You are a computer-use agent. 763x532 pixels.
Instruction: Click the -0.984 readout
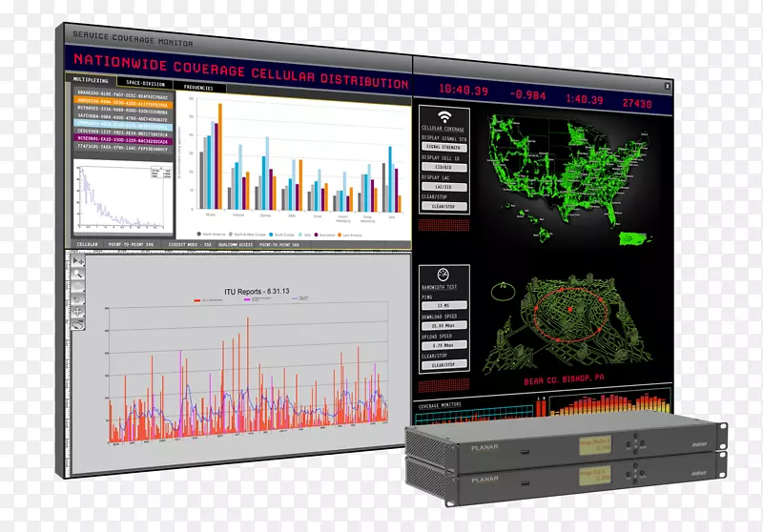pos(527,94)
